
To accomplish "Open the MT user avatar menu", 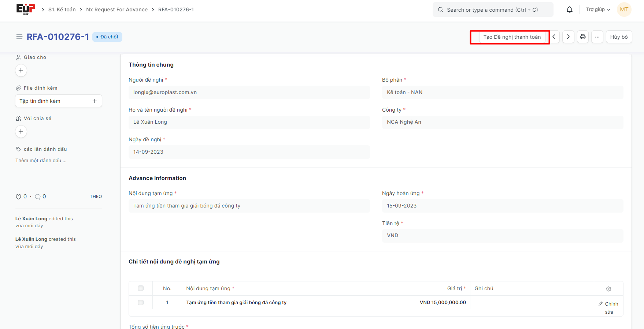I will tap(624, 10).
